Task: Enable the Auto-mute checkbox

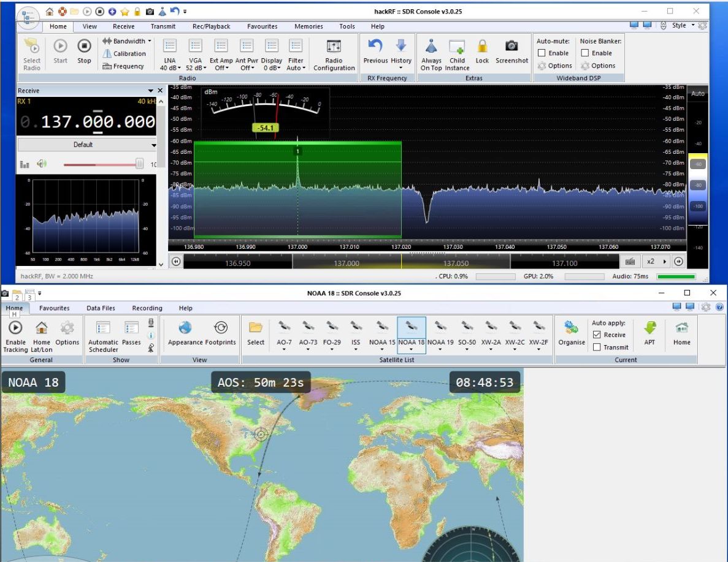Action: click(x=542, y=53)
